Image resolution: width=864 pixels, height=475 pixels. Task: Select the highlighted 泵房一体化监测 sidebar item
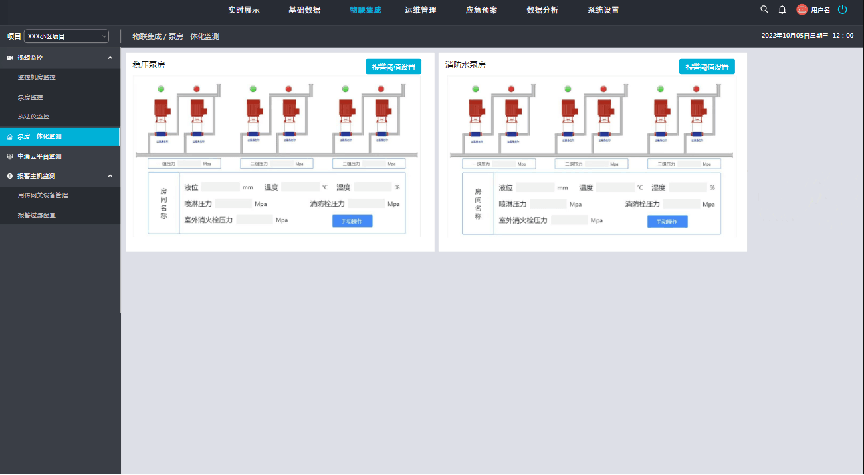[60, 137]
